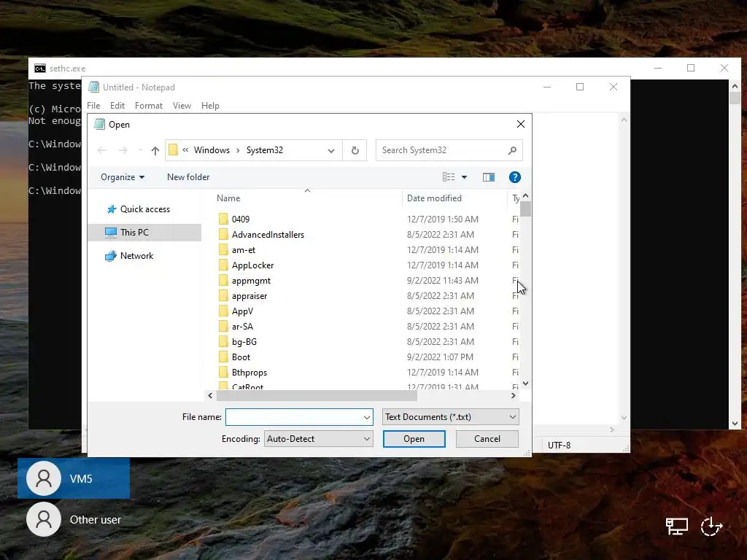Open Notepad Edit menu
The height and width of the screenshot is (560, 747).
tap(117, 106)
